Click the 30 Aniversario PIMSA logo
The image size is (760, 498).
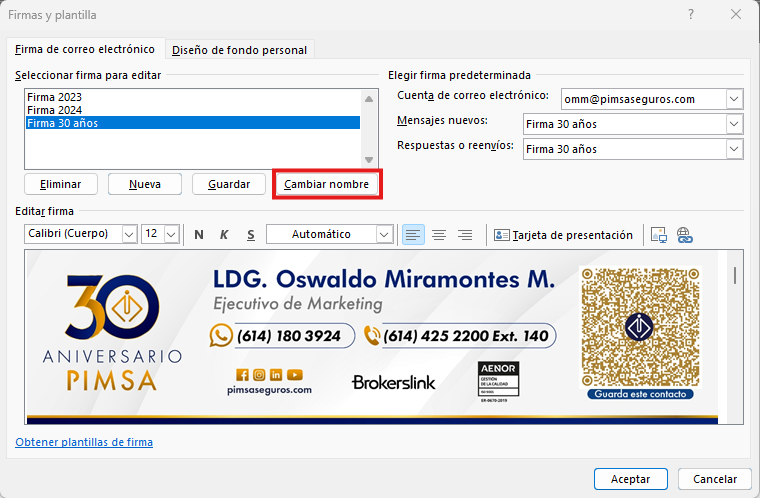112,334
